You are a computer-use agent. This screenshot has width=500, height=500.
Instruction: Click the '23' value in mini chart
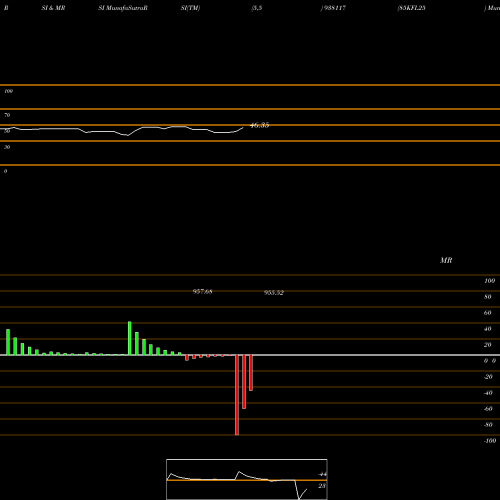[x=322, y=486]
